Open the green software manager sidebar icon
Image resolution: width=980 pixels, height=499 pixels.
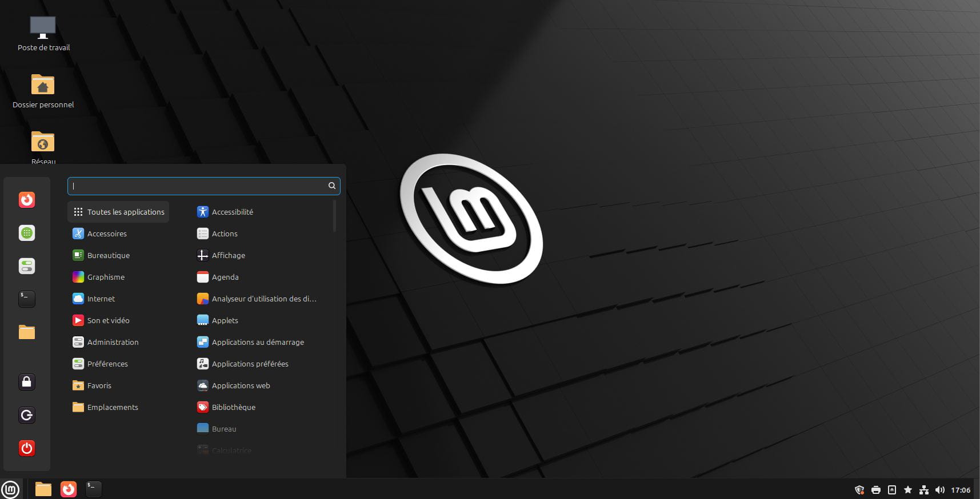(27, 233)
